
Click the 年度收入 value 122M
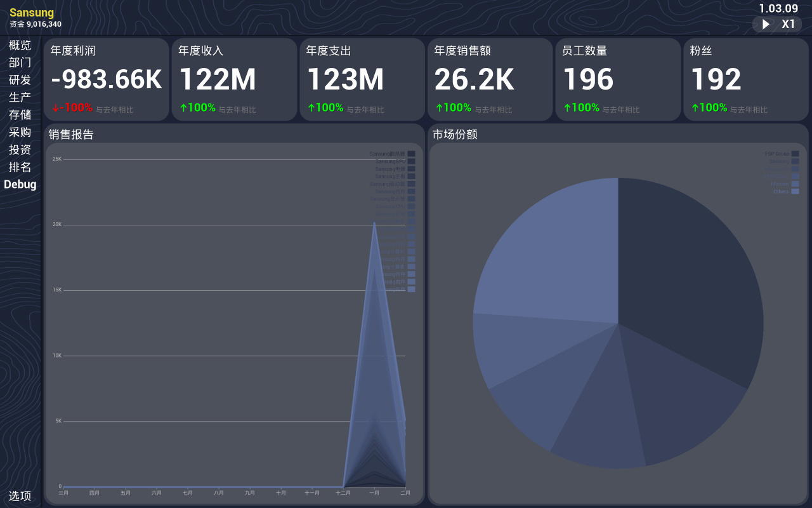(218, 79)
